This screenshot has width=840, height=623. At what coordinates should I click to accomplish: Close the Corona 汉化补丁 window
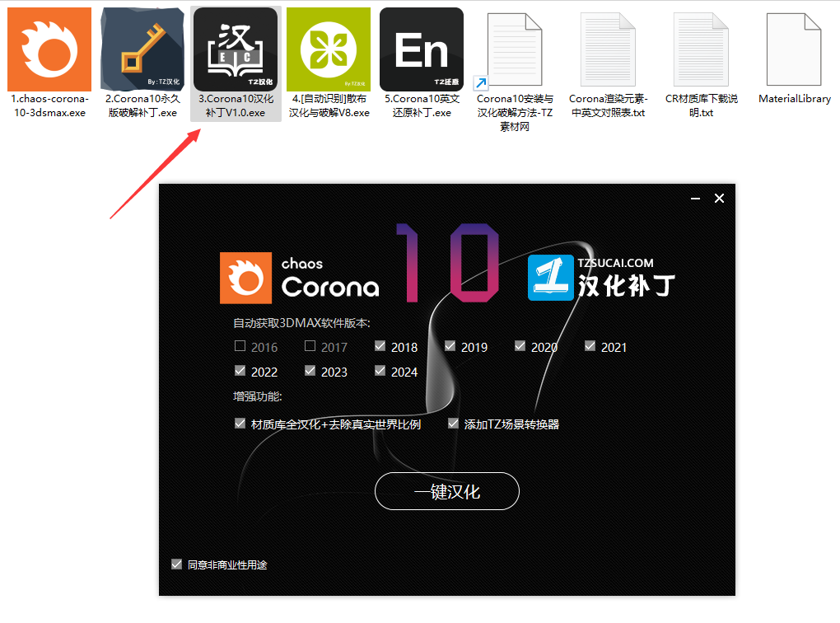[x=720, y=199]
